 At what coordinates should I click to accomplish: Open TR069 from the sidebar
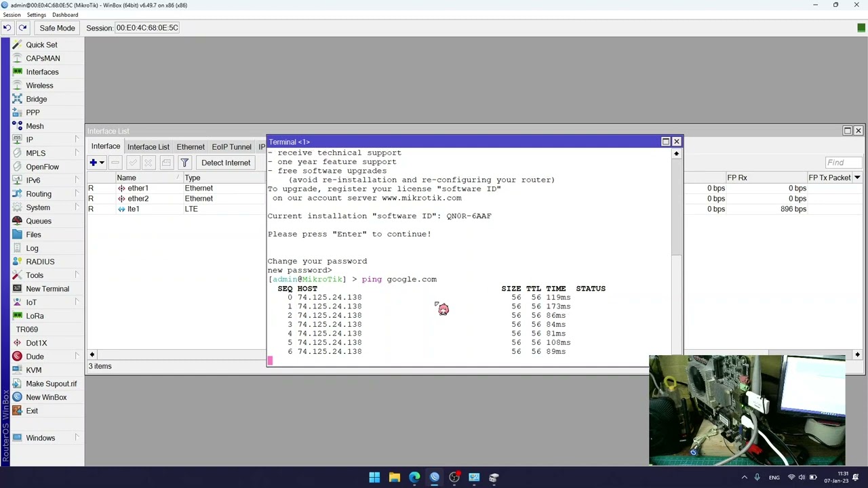[27, 329]
